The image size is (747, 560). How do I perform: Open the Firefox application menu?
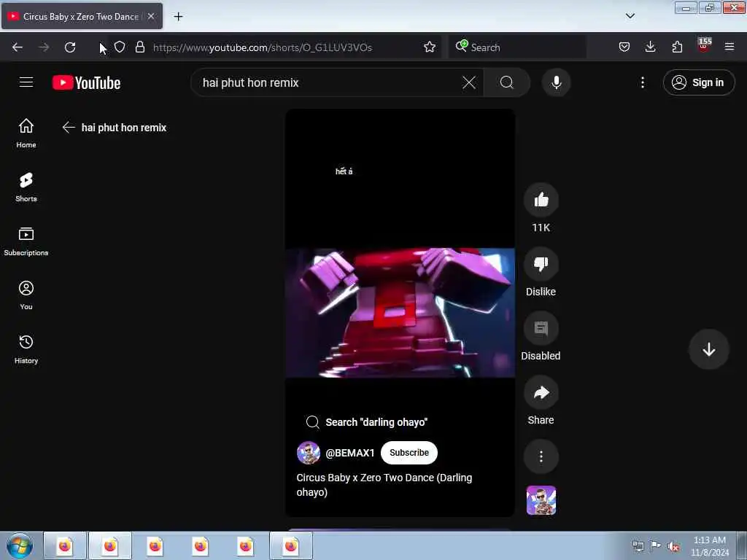[x=729, y=47]
